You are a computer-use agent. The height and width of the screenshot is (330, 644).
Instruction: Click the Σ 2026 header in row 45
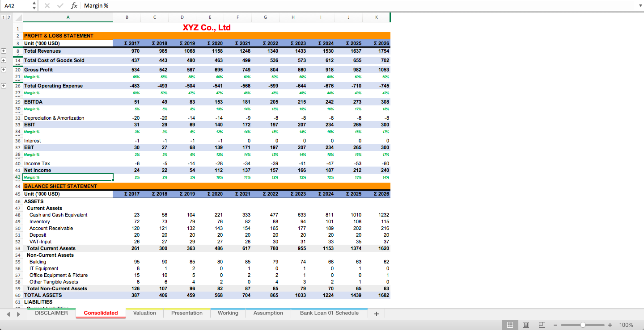pyautogui.click(x=376, y=194)
